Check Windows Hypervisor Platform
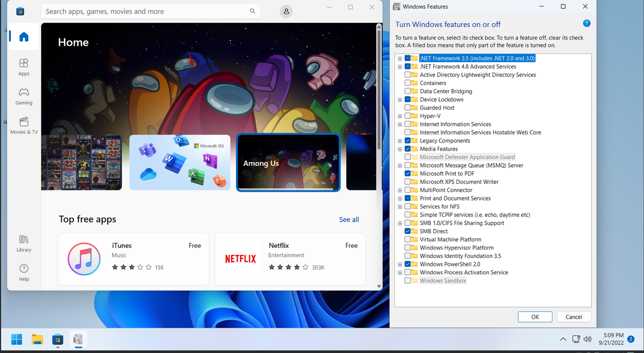 pyautogui.click(x=408, y=248)
